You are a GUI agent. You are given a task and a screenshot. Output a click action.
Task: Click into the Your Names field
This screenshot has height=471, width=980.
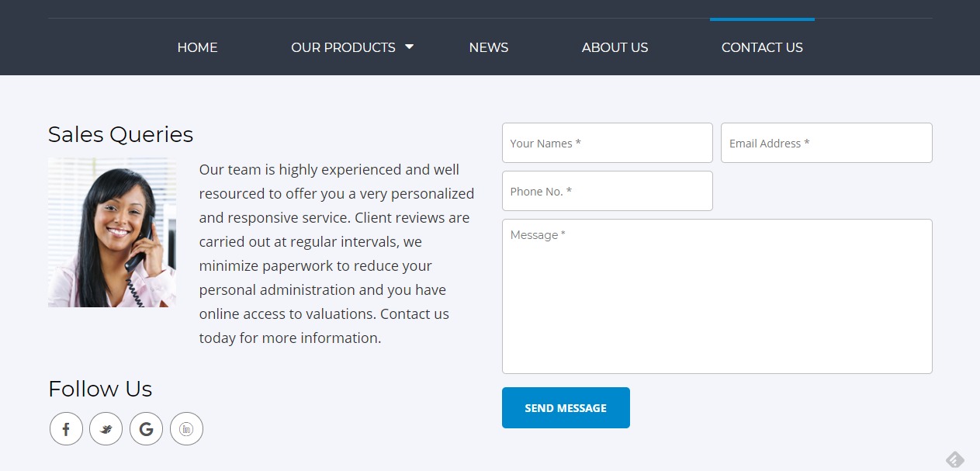pos(607,143)
